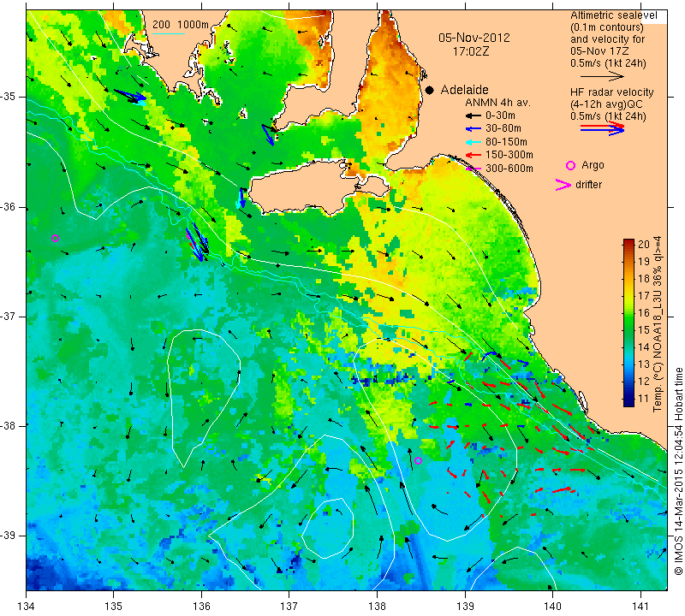The width and height of the screenshot is (685, 616).
Task: Click the '150-300m' depth label
Action: click(509, 155)
